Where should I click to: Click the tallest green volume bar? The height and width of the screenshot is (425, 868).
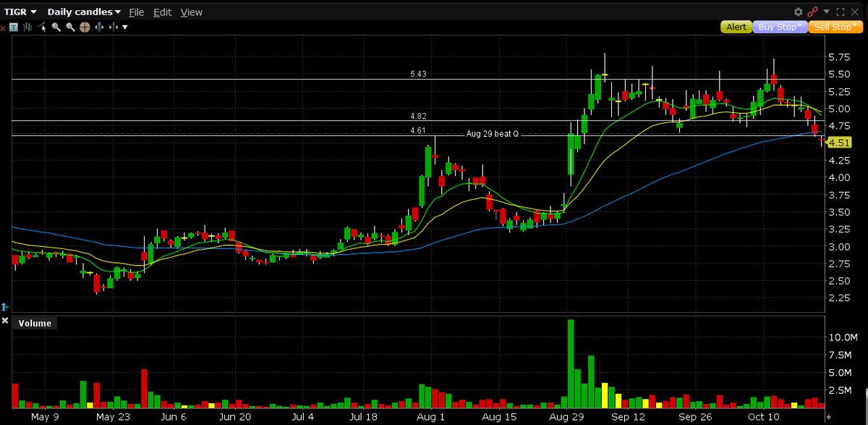(x=571, y=363)
